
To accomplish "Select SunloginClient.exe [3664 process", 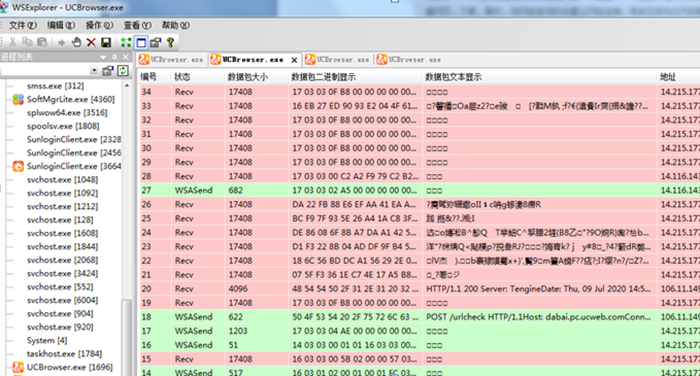I will coord(74,166).
